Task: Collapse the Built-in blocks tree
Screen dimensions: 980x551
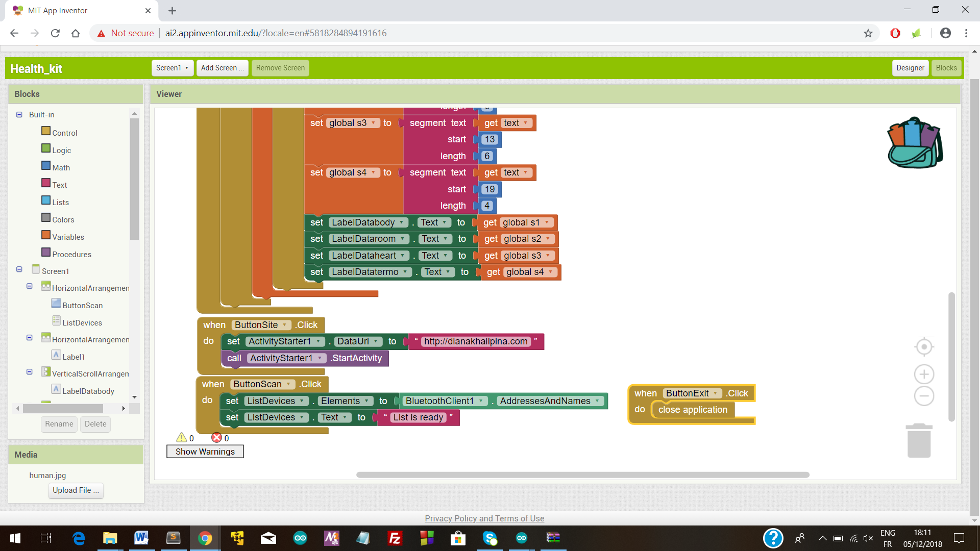Action: 19,115
